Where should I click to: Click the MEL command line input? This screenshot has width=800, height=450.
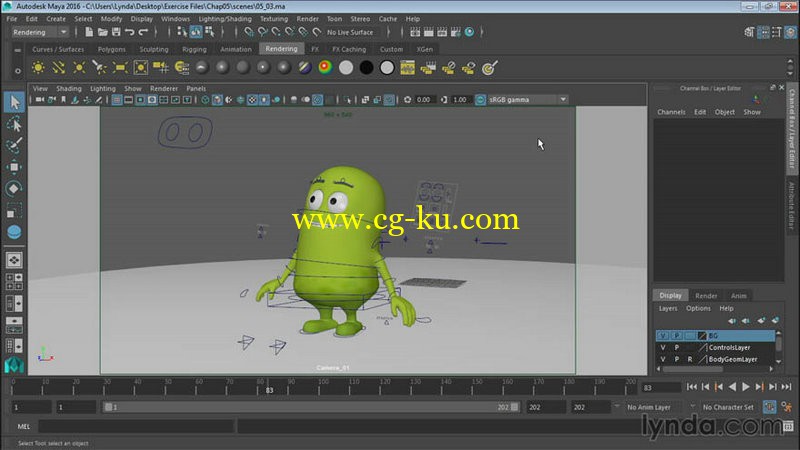(136, 426)
